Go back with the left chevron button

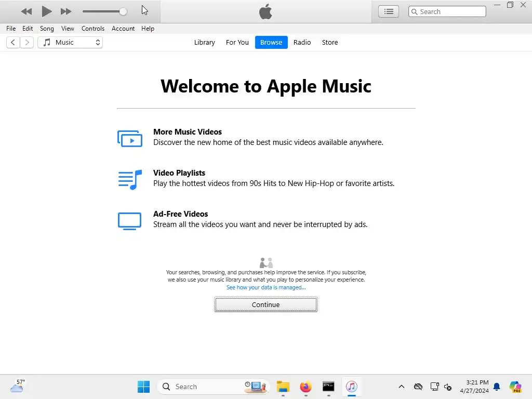[13, 43]
